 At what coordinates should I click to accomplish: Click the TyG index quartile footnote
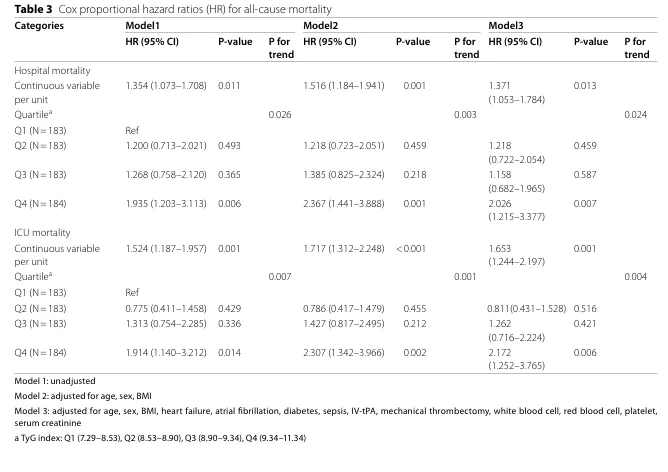pyautogui.click(x=160, y=438)
